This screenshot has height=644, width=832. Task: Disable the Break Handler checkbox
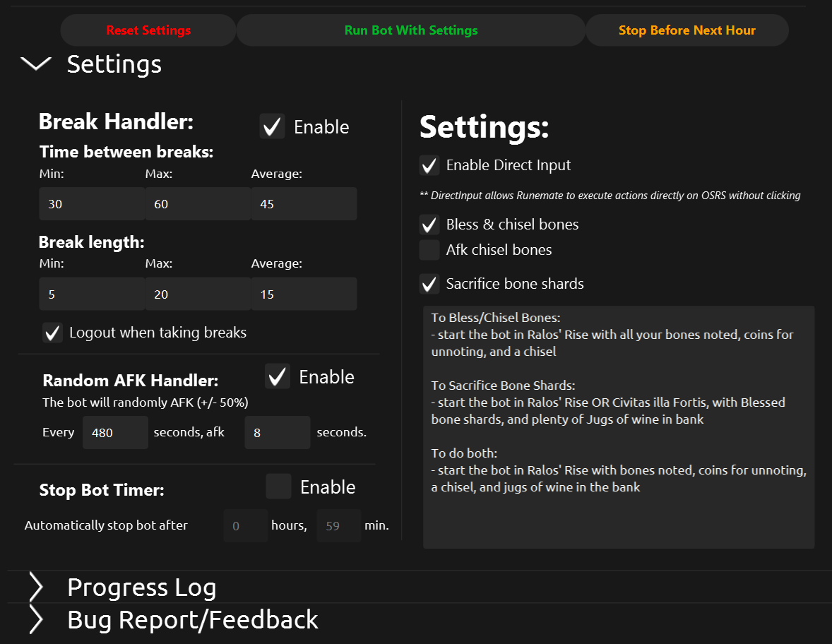coord(272,126)
